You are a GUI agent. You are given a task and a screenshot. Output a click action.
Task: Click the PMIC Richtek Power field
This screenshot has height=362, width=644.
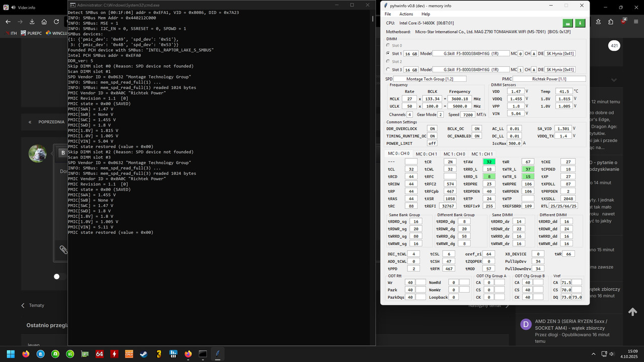pyautogui.click(x=549, y=79)
